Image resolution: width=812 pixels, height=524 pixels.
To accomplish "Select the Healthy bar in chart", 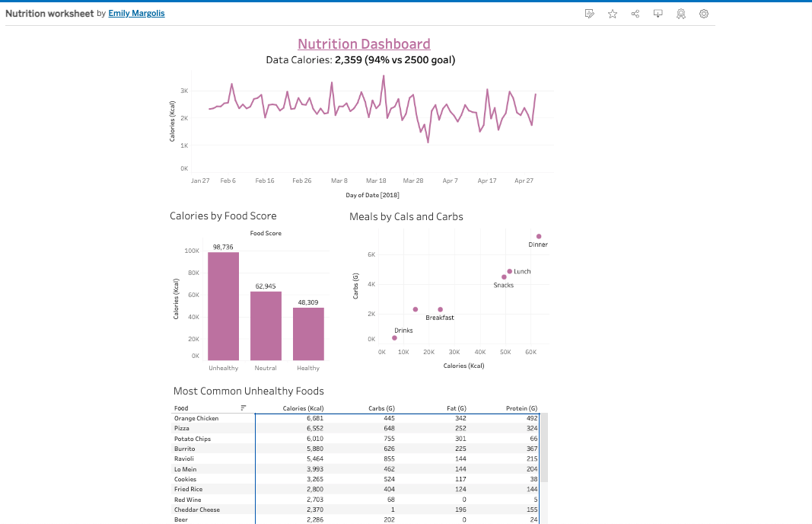I will tap(308, 334).
